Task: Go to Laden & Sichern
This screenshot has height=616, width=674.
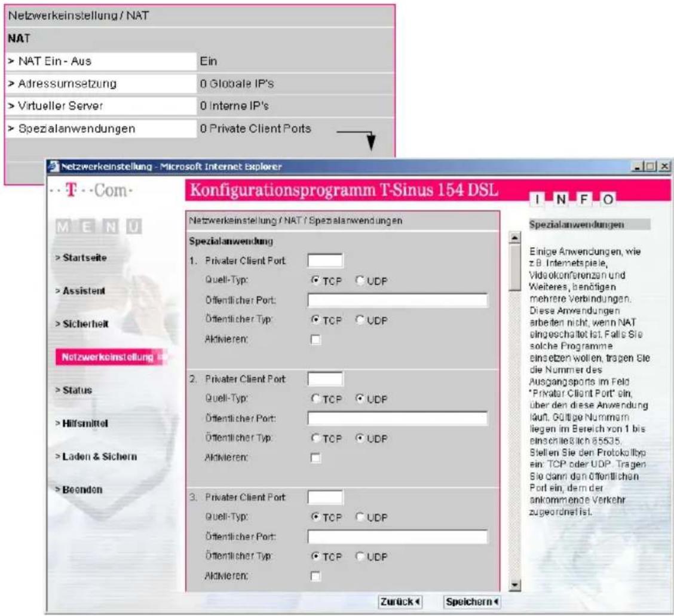Action: coord(96,456)
